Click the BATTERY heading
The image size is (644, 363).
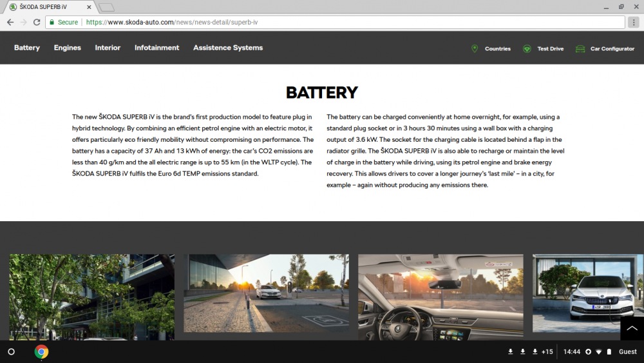(322, 92)
